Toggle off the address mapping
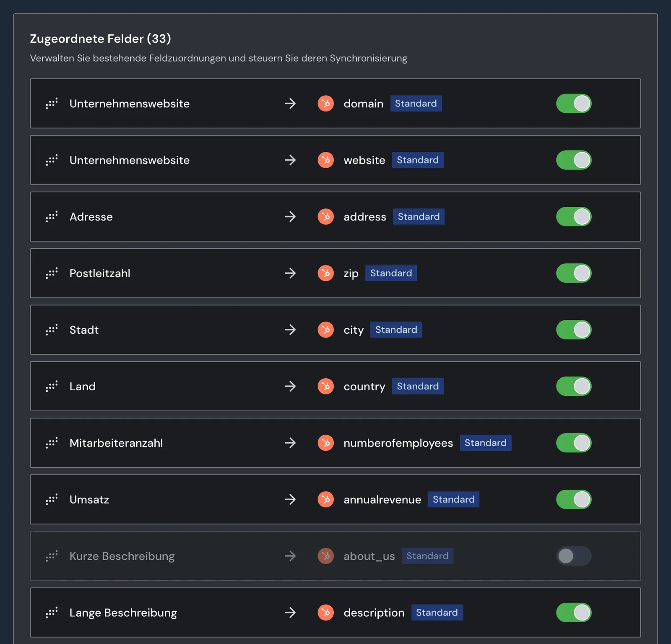This screenshot has width=671, height=644. click(x=574, y=217)
